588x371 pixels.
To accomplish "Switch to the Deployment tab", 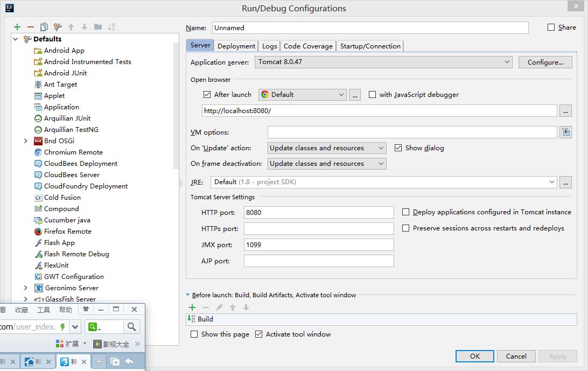I will coord(236,46).
